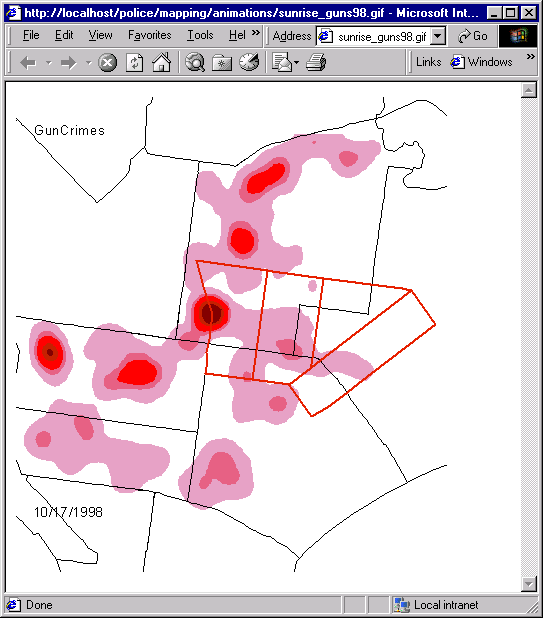Viewport: 543px width, 618px height.
Task: Expand hidden menu items chevron after Help
Action: click(256, 33)
